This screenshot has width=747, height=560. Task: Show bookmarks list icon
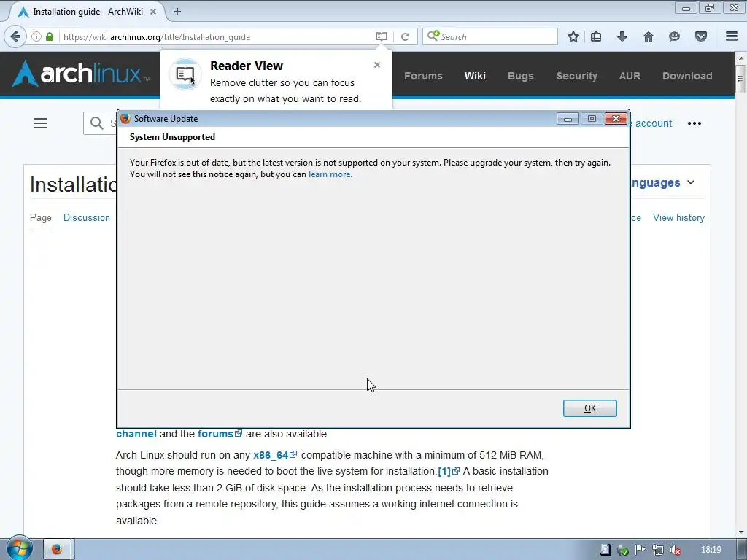coord(596,36)
